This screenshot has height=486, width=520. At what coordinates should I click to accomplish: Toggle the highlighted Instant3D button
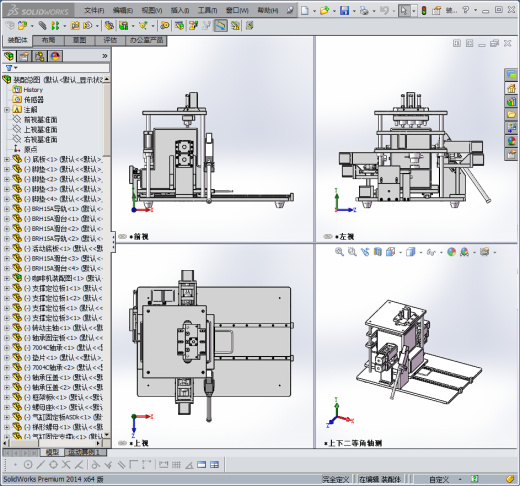(220, 25)
